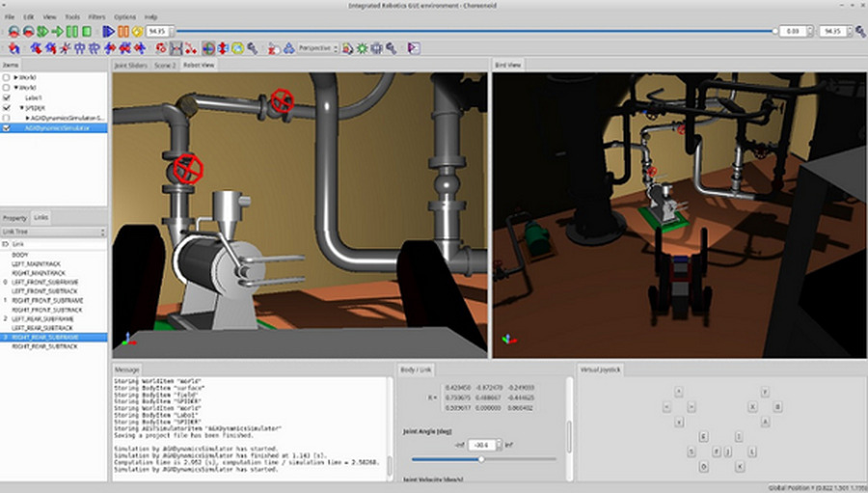Start the simulation with the blue play icon
This screenshot has width=868, height=493.
pyautogui.click(x=109, y=32)
